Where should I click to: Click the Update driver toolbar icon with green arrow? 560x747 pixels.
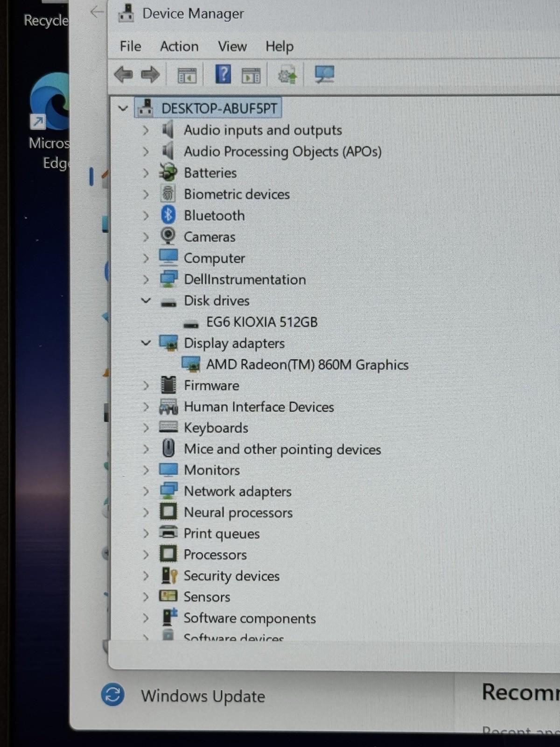287,74
